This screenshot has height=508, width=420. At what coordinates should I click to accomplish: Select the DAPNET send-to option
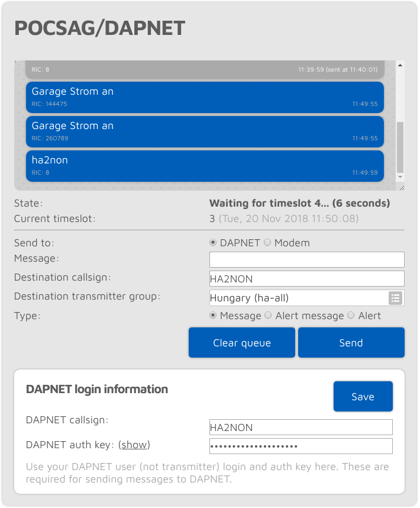pos(214,243)
